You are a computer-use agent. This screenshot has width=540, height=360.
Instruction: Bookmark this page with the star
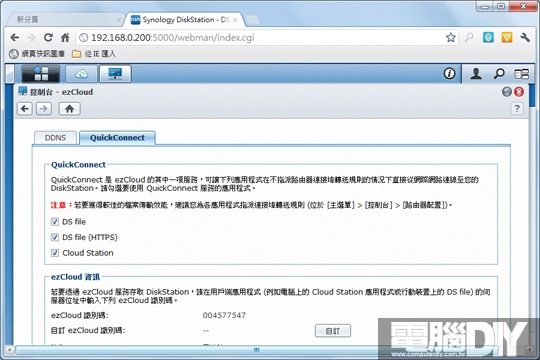[450, 37]
